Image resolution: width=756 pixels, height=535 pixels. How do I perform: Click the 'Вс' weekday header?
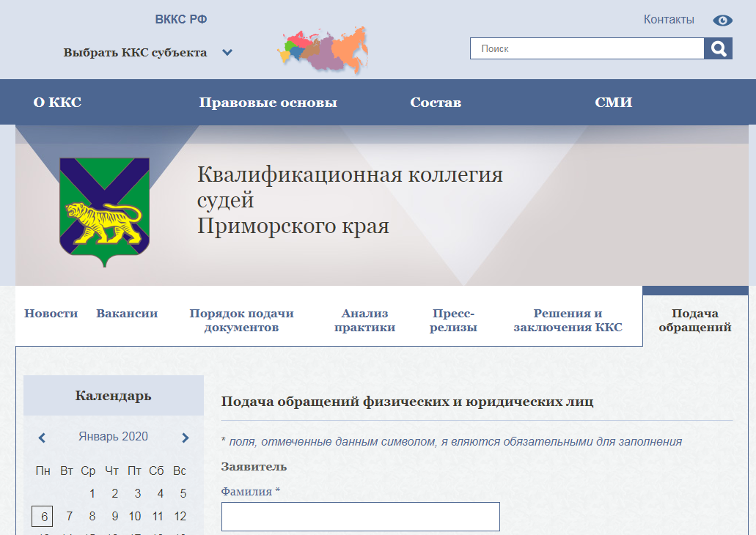tap(180, 471)
